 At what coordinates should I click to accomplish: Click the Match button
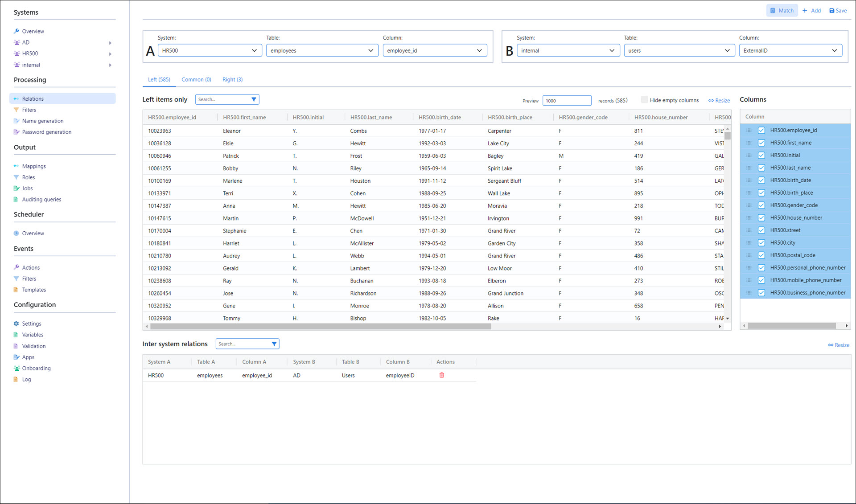(782, 11)
